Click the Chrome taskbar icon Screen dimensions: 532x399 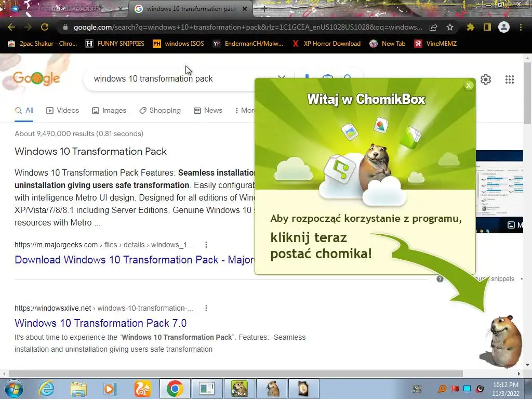(x=175, y=389)
